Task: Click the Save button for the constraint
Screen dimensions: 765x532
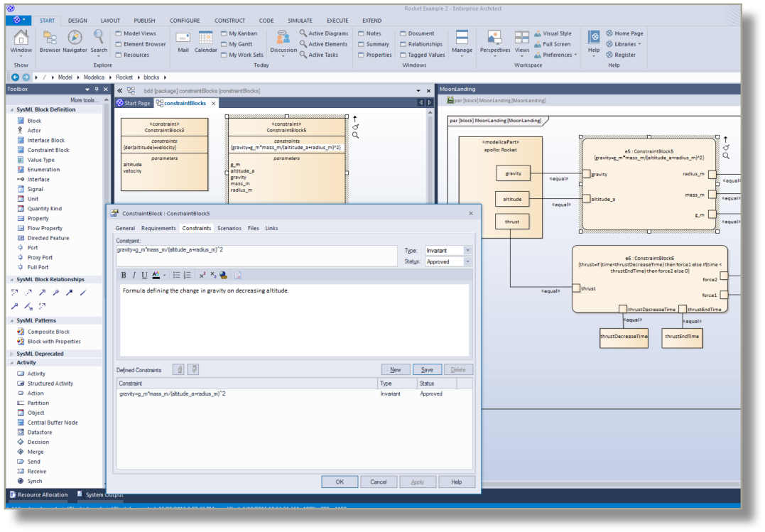Action: click(x=427, y=369)
